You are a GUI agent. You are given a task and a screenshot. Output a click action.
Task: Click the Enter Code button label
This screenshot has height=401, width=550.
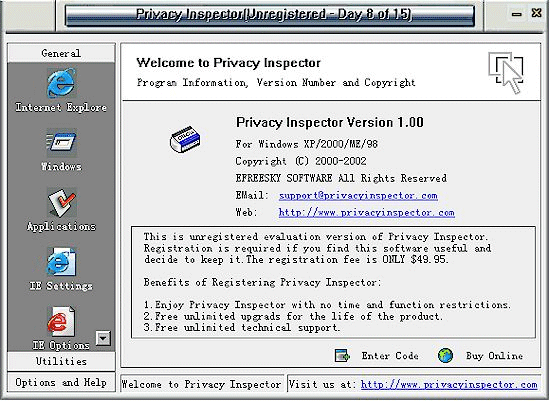coord(390,356)
